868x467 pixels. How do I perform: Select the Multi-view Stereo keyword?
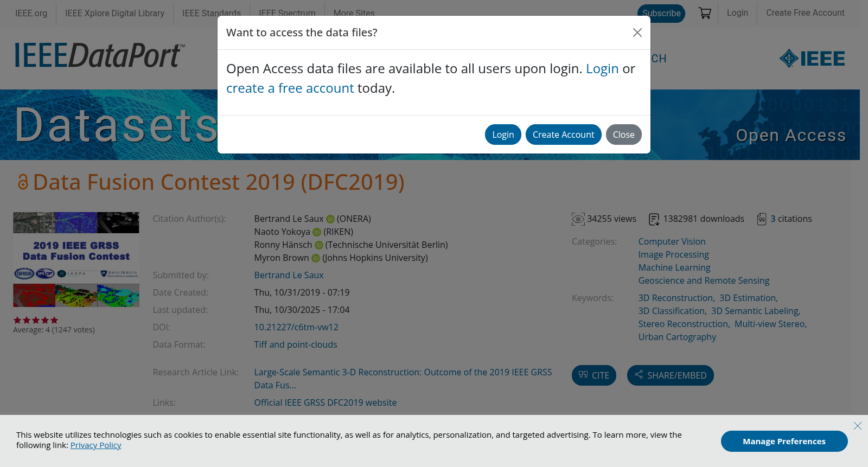click(x=770, y=324)
